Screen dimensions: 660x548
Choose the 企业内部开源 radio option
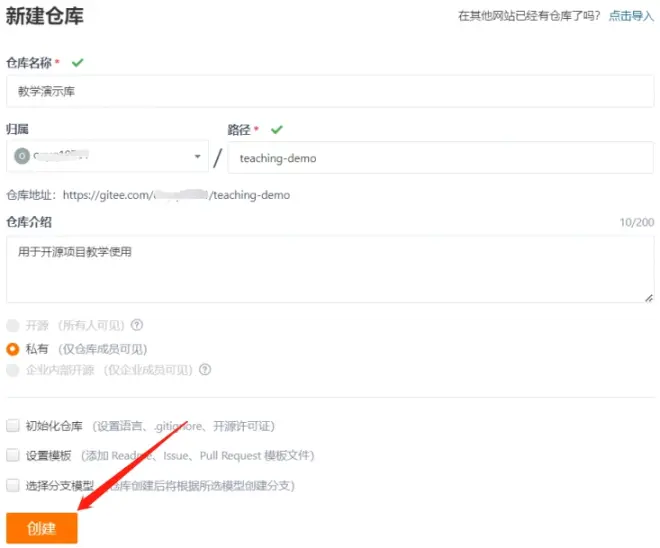point(13,369)
